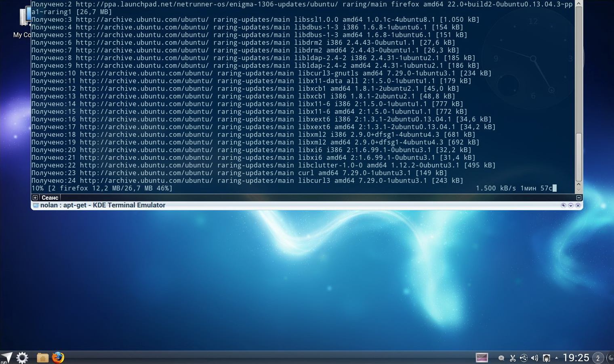Click the 'Получено:10' libcurl3-gnutls line

[261, 73]
